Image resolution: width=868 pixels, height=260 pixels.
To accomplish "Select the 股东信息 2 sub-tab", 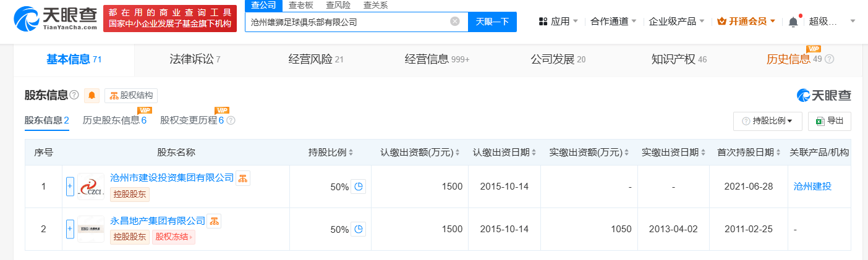I will 47,120.
